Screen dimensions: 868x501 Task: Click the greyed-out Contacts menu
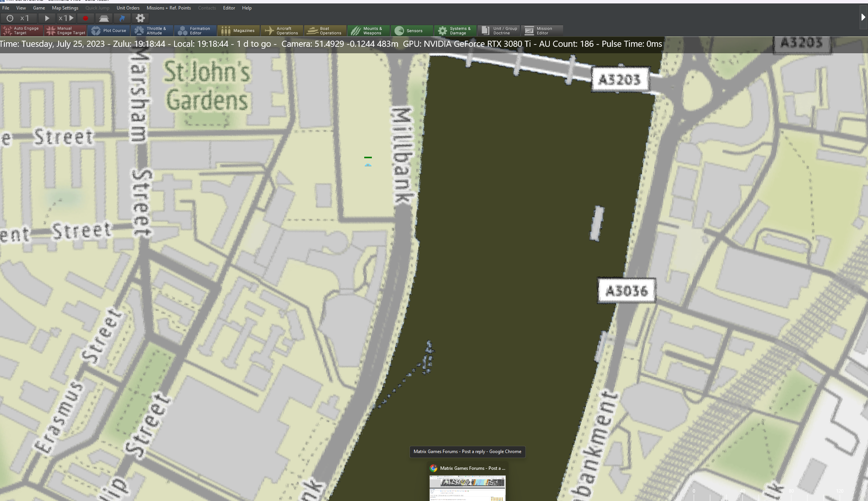point(207,8)
